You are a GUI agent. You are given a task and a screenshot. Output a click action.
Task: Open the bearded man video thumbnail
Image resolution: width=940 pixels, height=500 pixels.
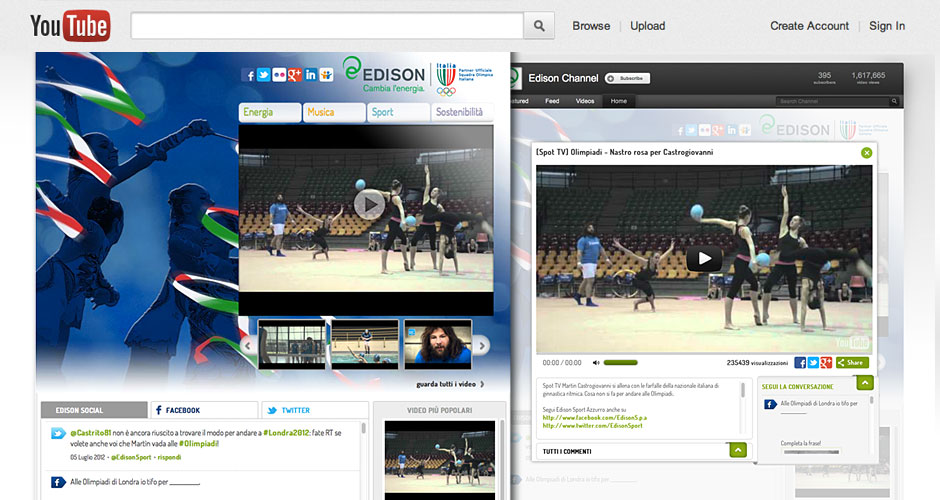[x=438, y=344]
